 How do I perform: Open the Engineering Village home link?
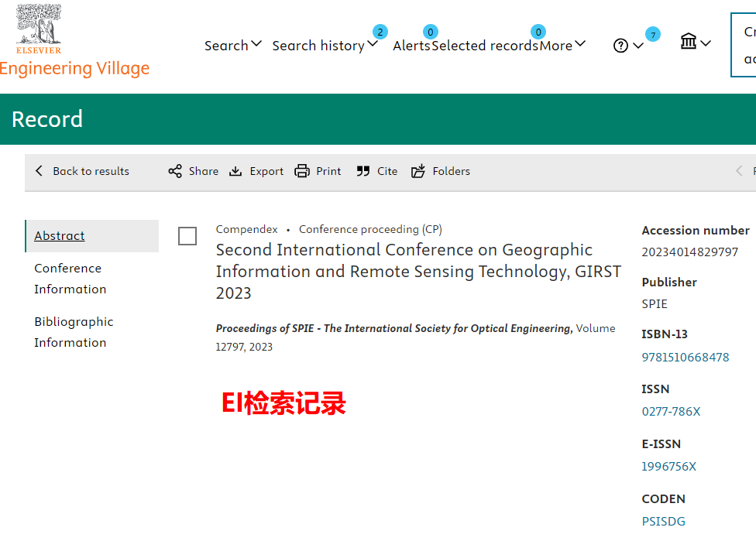tap(74, 68)
